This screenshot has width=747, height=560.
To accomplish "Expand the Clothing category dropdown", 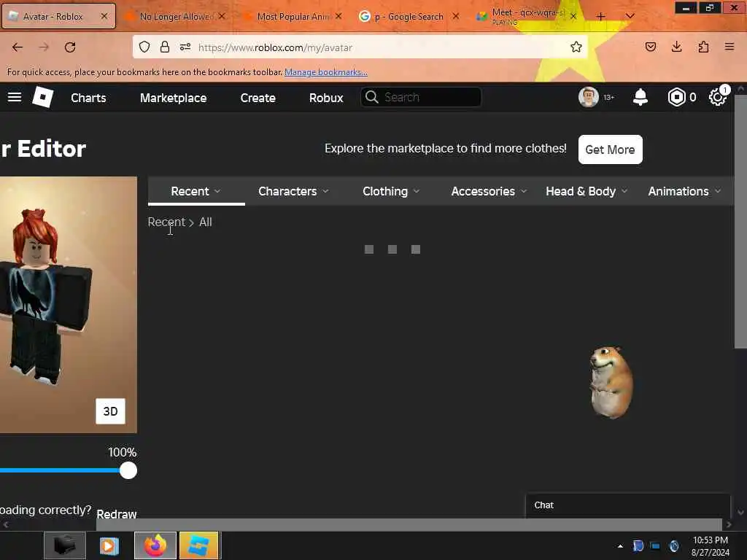I will pos(391,191).
